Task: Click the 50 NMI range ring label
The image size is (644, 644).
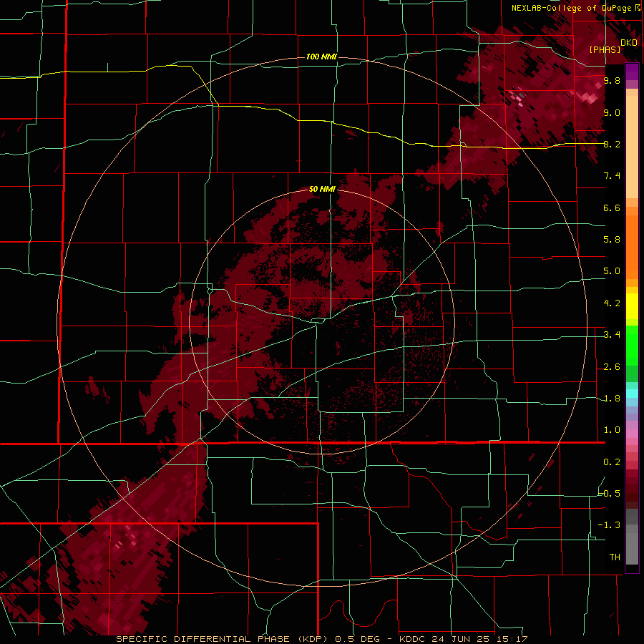Action: point(322,189)
